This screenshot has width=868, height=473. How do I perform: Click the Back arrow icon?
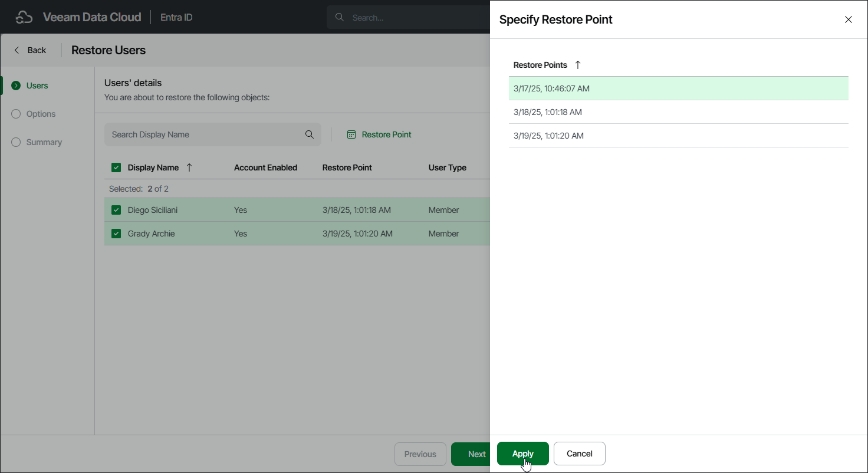pyautogui.click(x=17, y=50)
